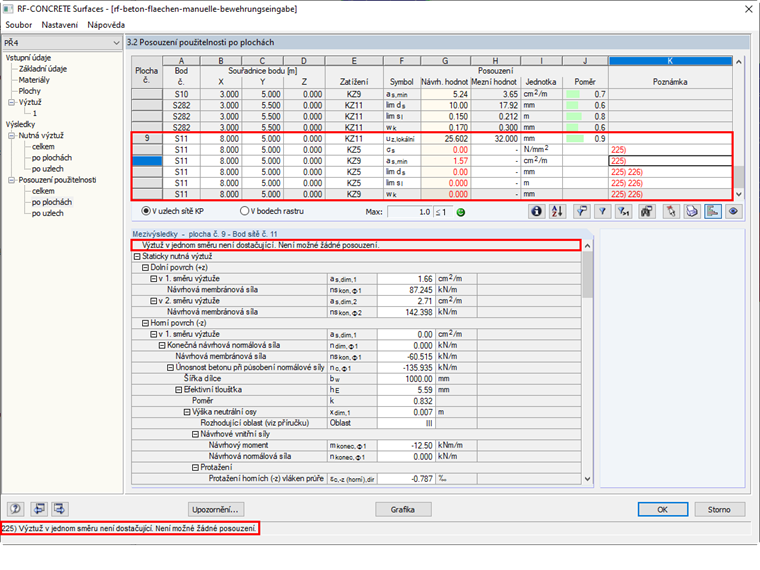The width and height of the screenshot is (760, 570).
Task: Click the info icon in the results toolbar
Action: [536, 211]
